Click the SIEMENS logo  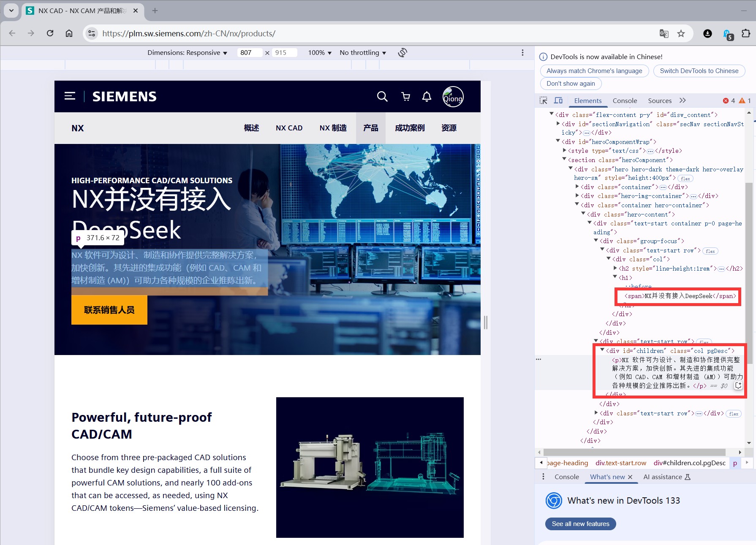pos(124,97)
